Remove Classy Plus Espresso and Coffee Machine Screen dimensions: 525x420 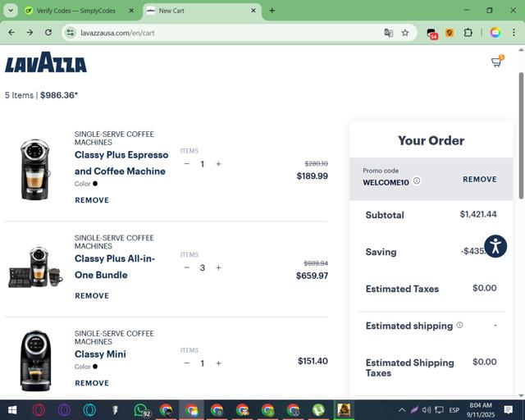pyautogui.click(x=92, y=200)
